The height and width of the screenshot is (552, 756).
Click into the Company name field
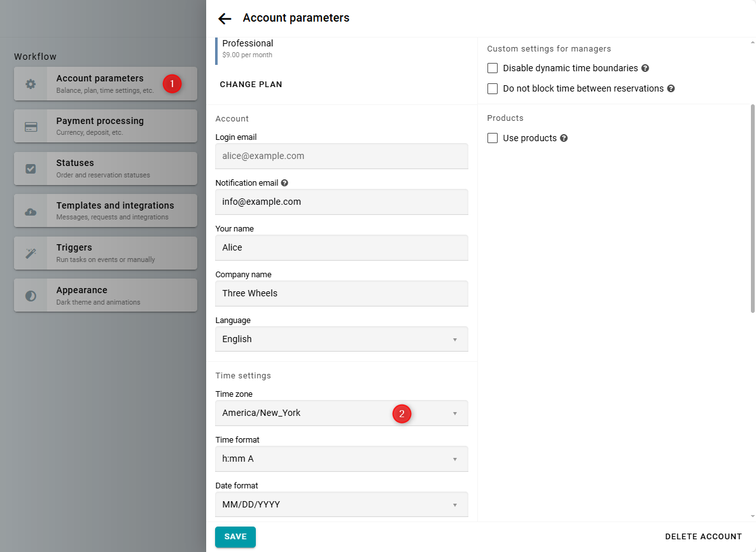click(341, 294)
